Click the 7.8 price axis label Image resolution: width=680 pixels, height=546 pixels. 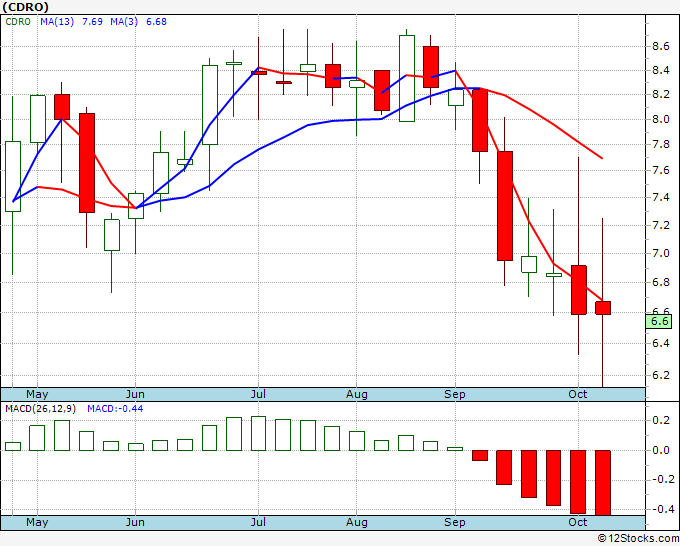(x=660, y=144)
